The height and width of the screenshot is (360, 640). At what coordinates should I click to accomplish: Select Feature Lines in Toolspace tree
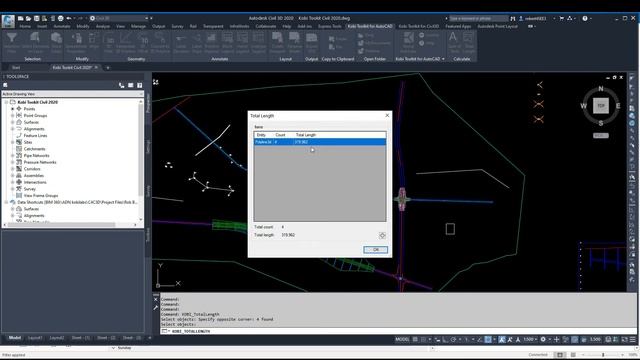[x=35, y=136]
